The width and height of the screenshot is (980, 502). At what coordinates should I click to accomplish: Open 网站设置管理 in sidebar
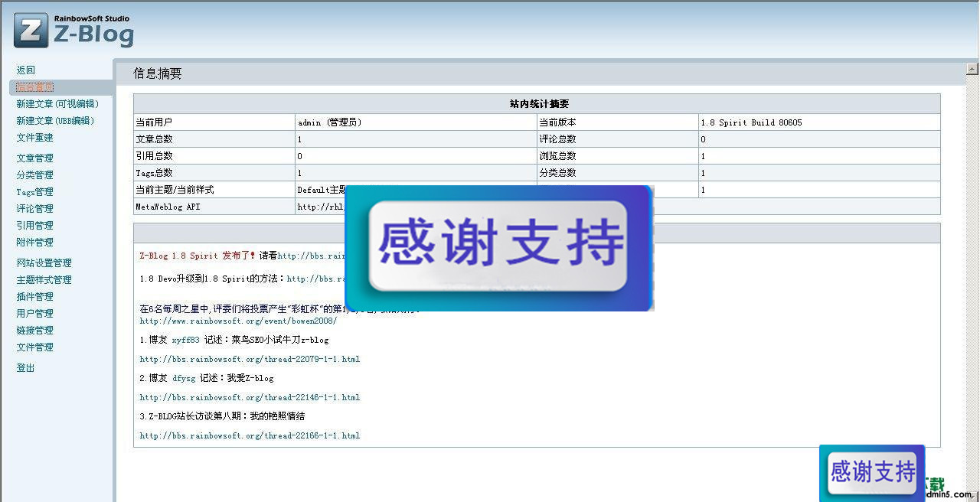(44, 263)
